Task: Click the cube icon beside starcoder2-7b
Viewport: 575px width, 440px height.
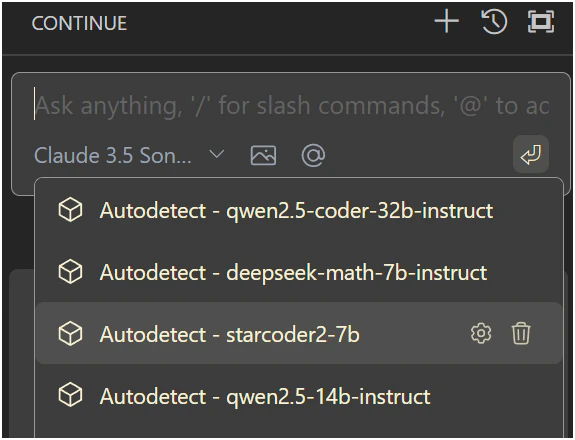Action: [70, 334]
